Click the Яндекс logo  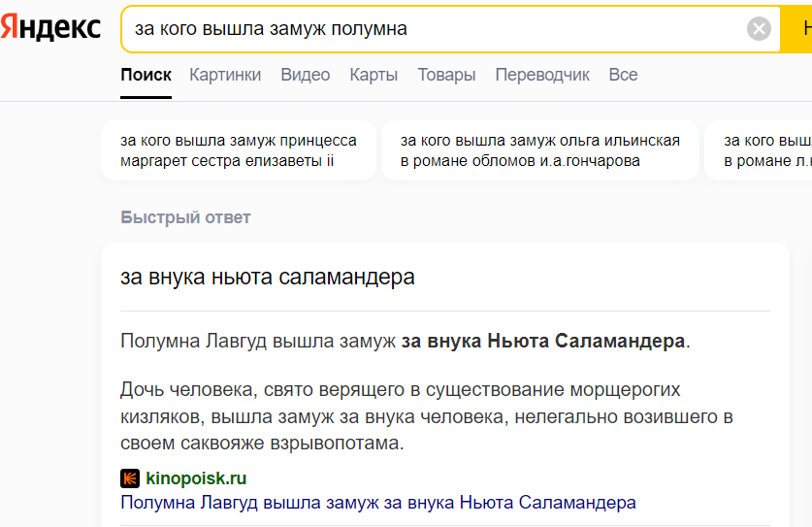click(x=50, y=28)
